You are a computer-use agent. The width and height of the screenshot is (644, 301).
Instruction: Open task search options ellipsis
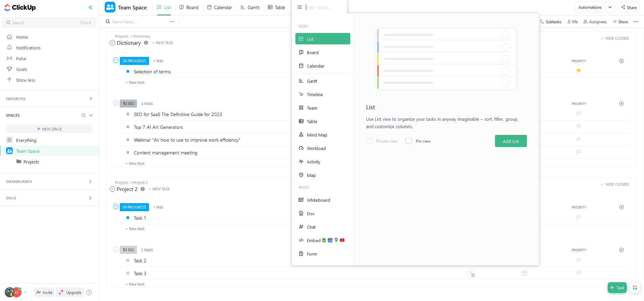tap(172, 22)
